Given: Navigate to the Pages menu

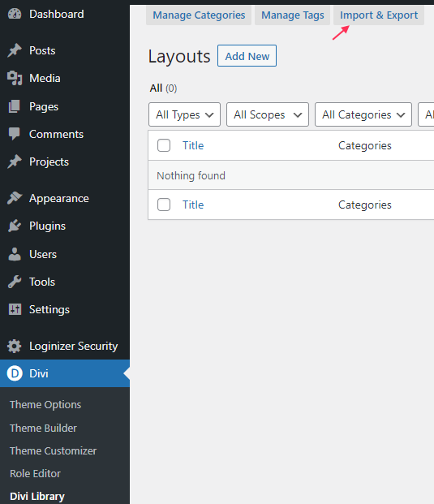Looking at the screenshot, I should (44, 106).
